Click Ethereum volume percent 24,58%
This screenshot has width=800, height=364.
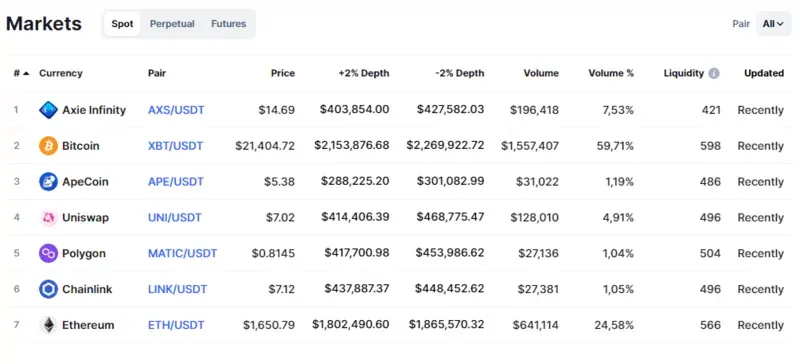(614, 325)
